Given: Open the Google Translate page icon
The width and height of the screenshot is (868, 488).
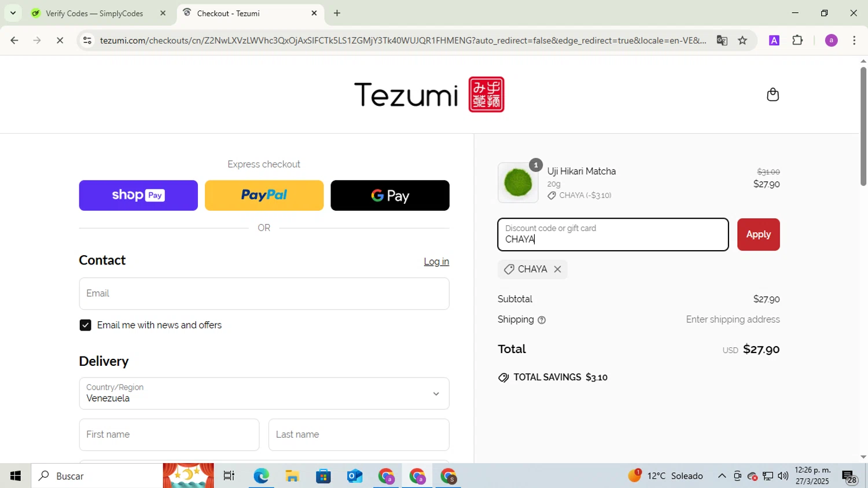Looking at the screenshot, I should pos(722,41).
